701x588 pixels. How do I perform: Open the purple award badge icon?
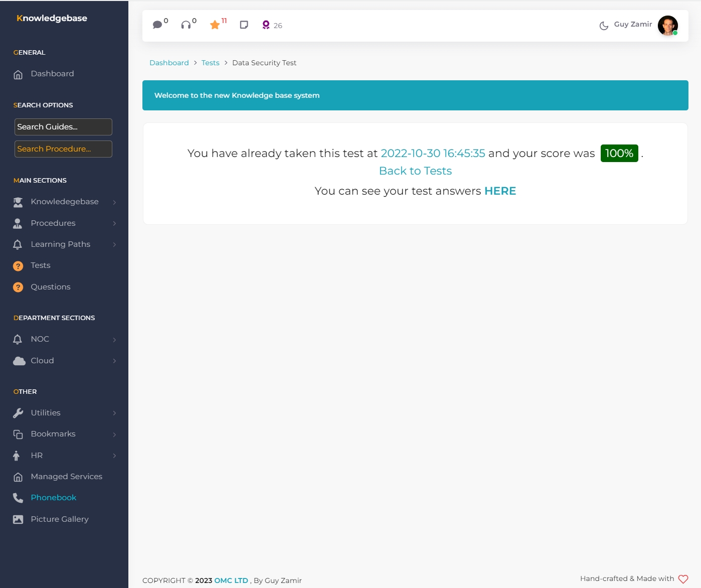click(x=266, y=25)
